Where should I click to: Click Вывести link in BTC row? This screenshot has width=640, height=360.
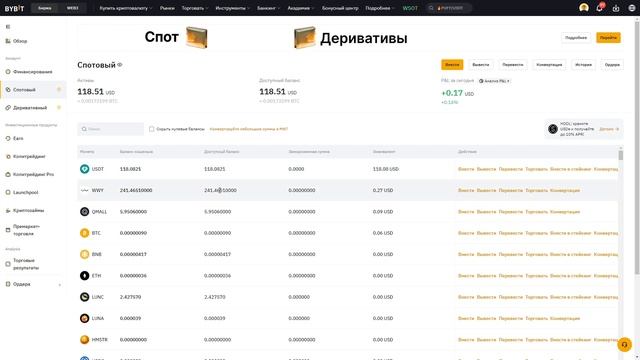486,233
